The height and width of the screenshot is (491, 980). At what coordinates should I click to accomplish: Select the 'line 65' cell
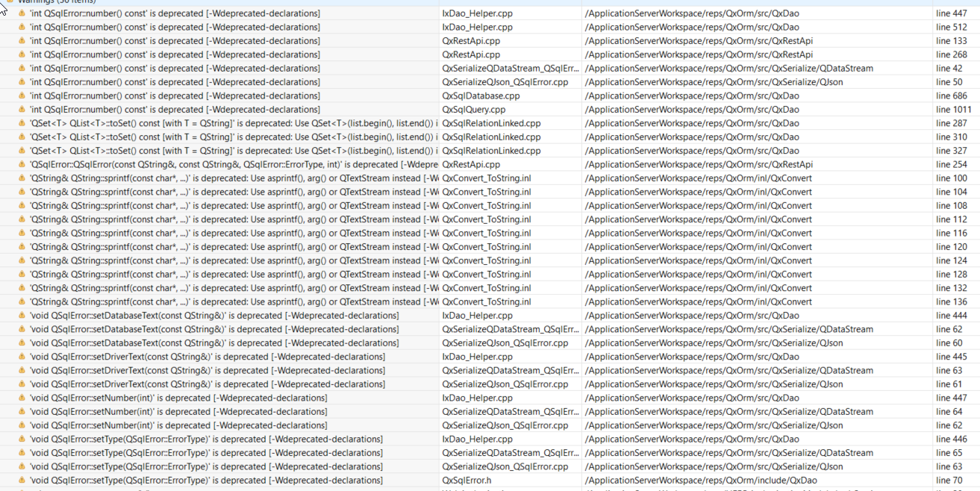point(949,453)
